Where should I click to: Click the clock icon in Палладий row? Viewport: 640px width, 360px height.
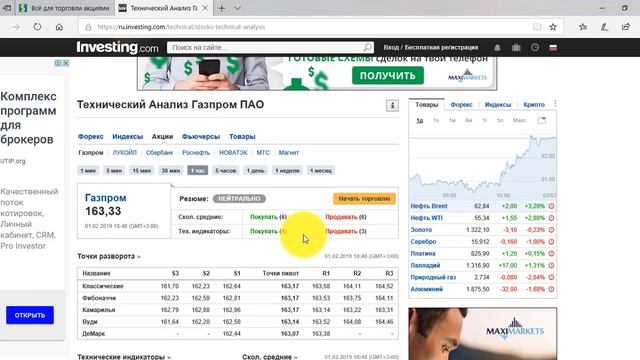[x=551, y=265]
